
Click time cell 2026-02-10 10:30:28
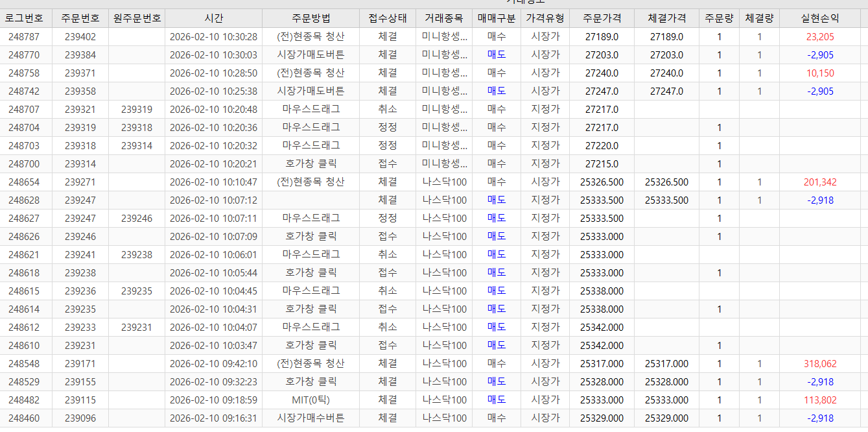click(x=213, y=37)
